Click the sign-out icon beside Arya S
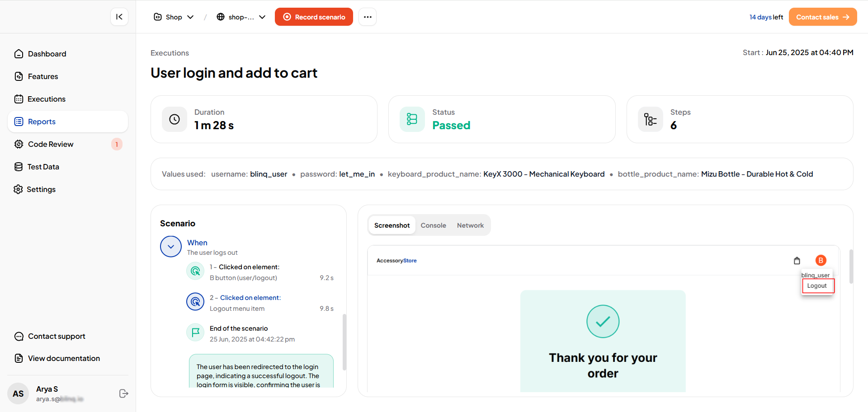868x412 pixels. pos(123,393)
